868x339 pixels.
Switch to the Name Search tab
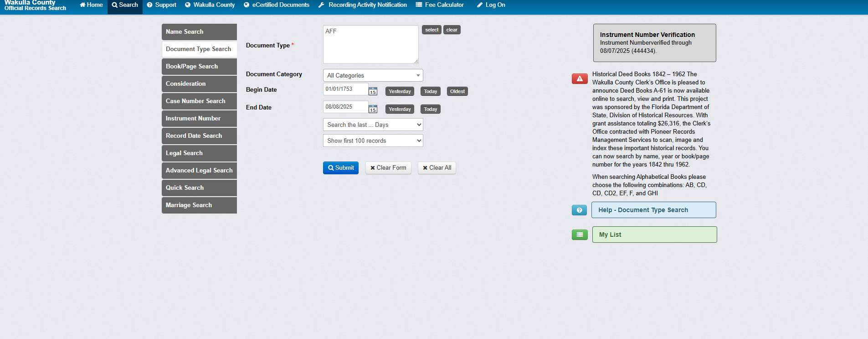click(x=199, y=32)
